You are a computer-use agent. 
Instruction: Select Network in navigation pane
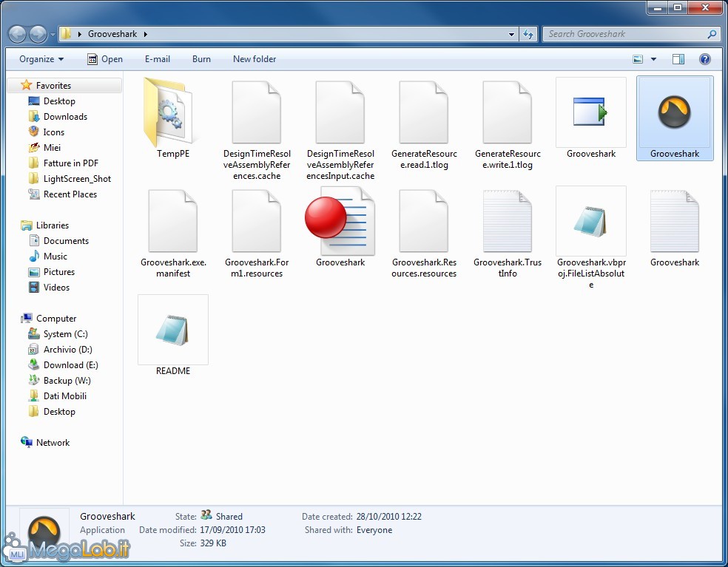pos(53,443)
